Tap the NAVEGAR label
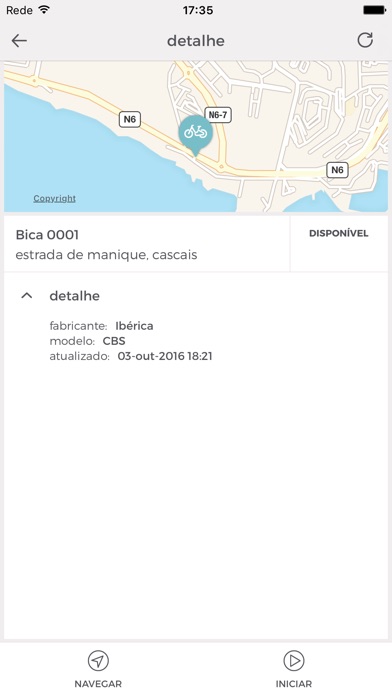The width and height of the screenshot is (392, 696). tap(98, 684)
